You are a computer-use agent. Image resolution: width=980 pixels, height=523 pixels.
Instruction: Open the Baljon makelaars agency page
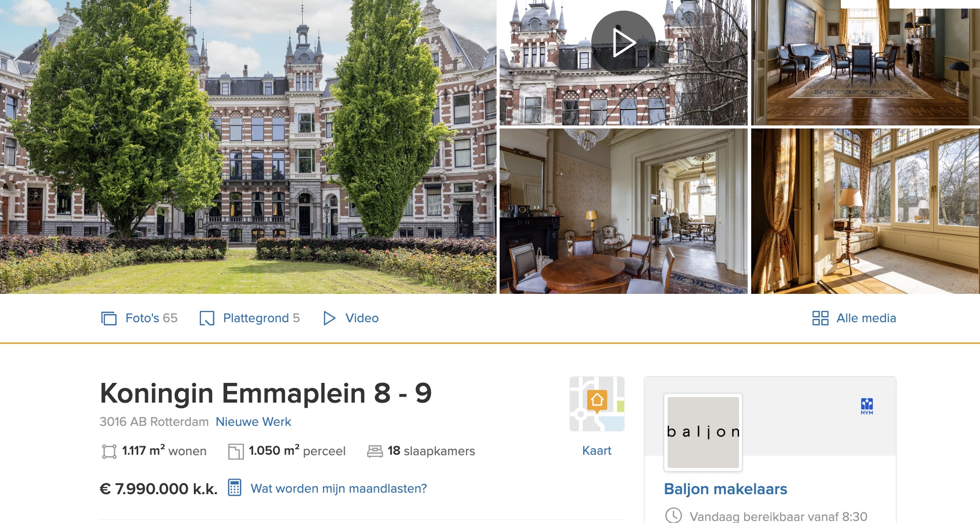(725, 489)
